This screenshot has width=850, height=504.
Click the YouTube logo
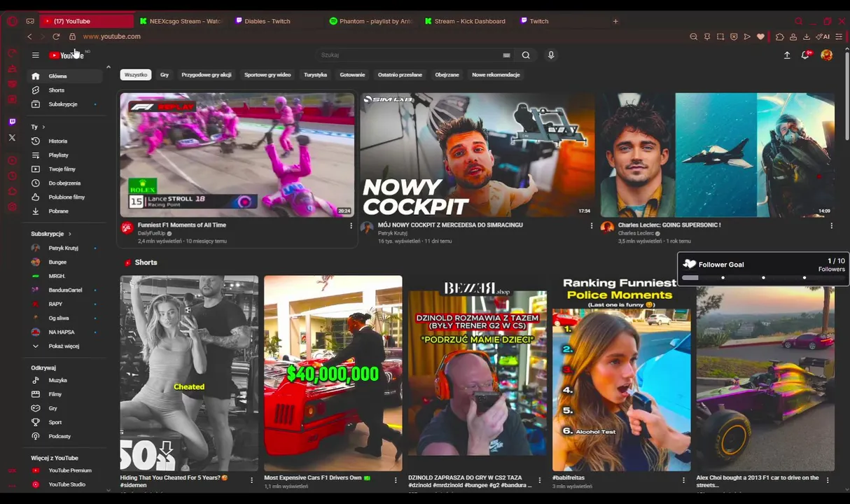click(x=67, y=55)
